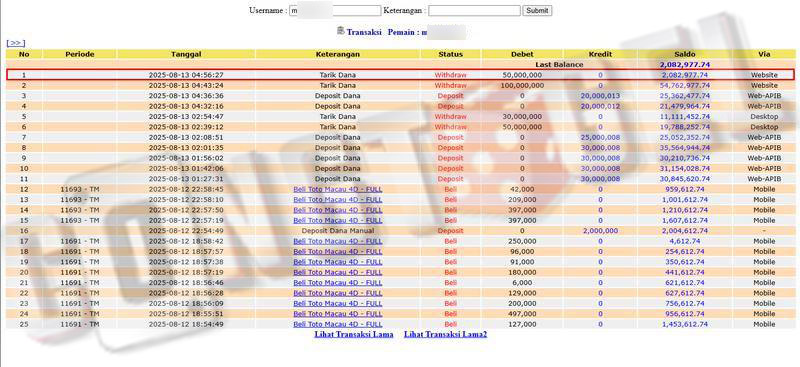
Task: Click the Tanggal column header
Action: pyautogui.click(x=186, y=54)
